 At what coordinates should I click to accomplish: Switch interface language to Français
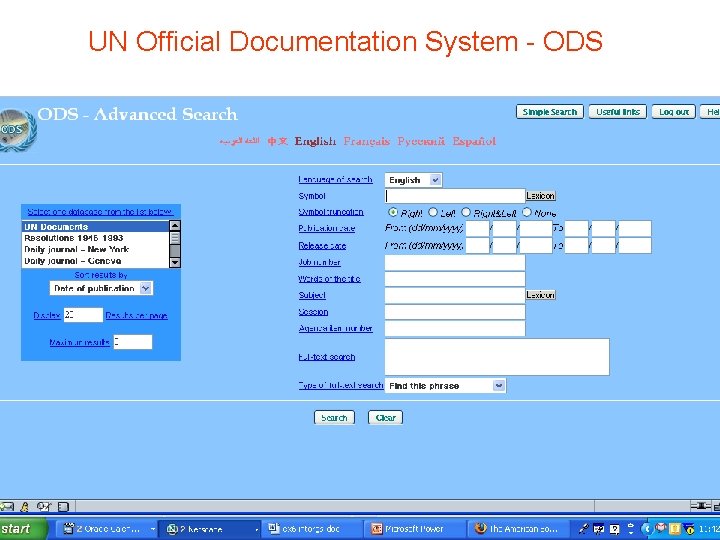pos(366,141)
